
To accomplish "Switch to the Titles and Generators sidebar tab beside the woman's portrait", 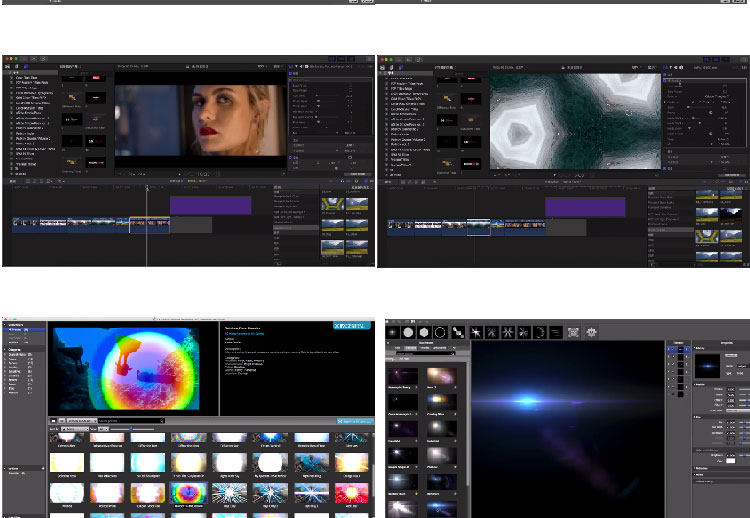I will point(26,66).
